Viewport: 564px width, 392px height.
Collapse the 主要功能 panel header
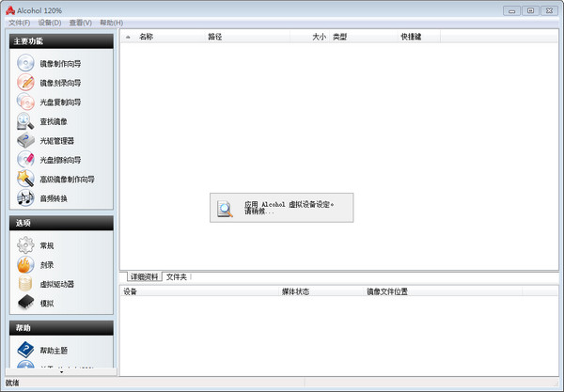61,41
